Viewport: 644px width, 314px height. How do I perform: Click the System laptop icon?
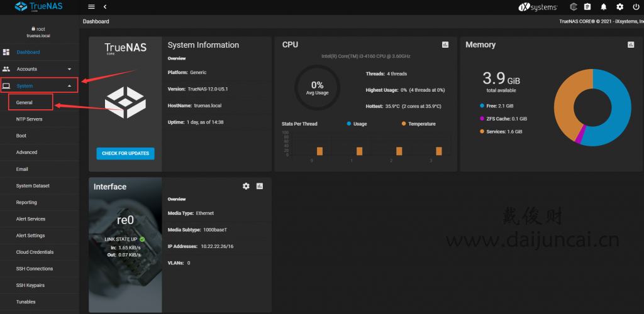click(6, 85)
